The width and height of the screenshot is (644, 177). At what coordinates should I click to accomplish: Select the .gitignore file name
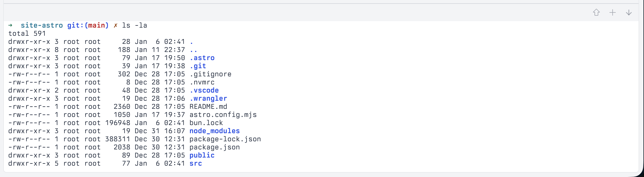pos(211,74)
